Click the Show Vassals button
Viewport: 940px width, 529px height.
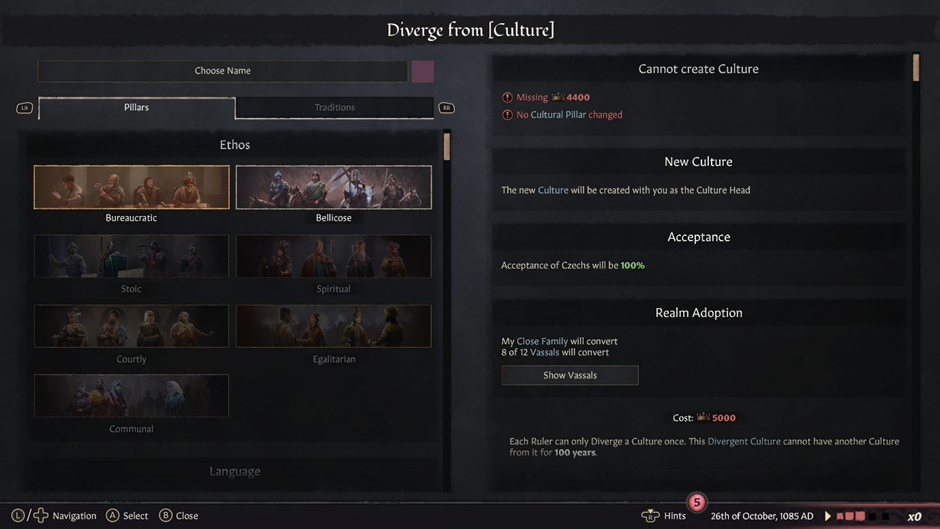click(x=570, y=375)
